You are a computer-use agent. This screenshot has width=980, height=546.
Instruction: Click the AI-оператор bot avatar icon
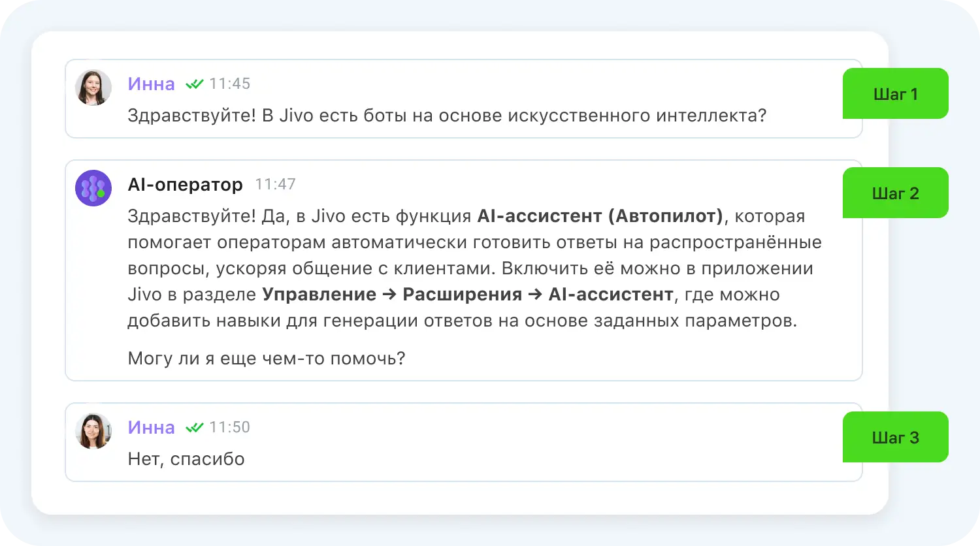pos(93,188)
